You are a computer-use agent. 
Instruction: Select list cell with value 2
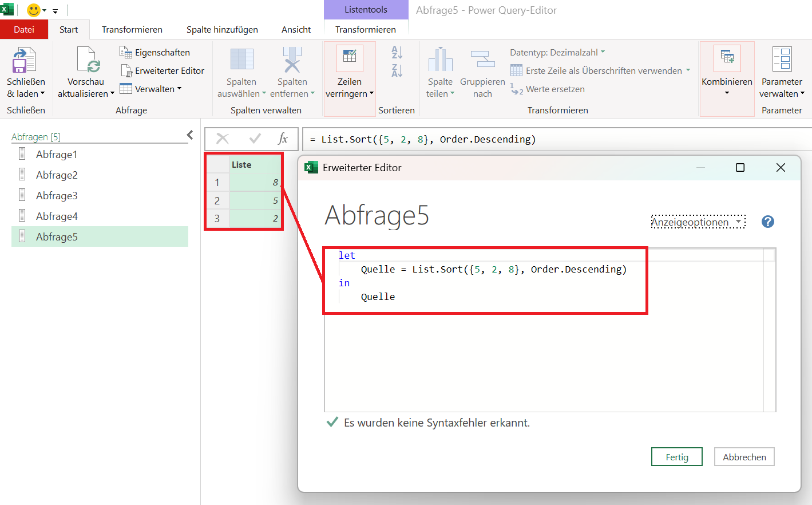click(x=255, y=218)
